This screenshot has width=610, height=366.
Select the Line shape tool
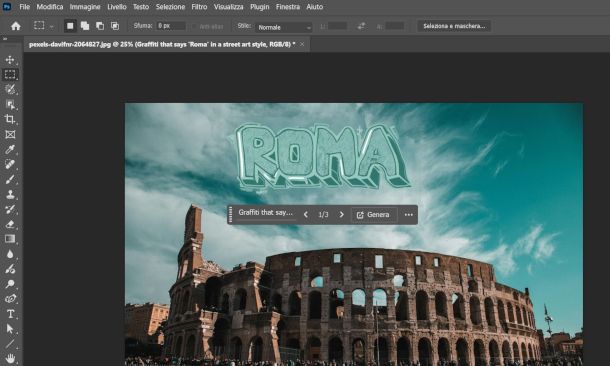point(10,343)
